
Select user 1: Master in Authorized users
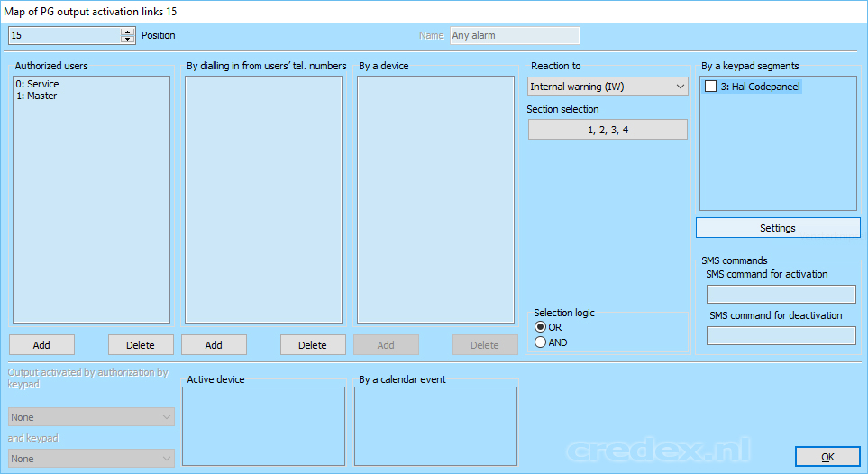coord(37,96)
